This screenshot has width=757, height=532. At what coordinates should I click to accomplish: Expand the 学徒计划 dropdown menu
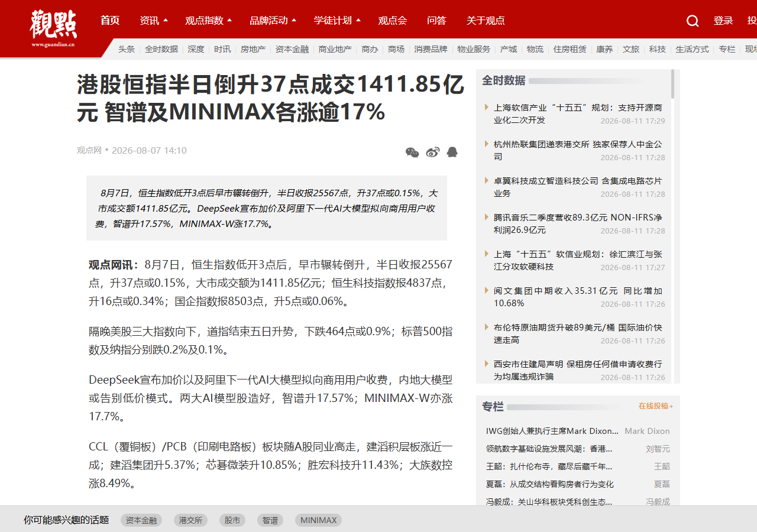[337, 21]
